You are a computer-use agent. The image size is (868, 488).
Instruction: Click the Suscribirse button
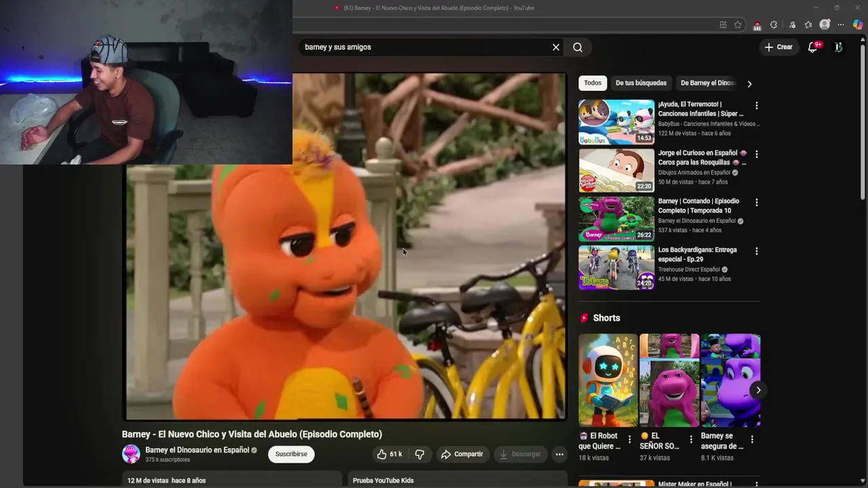click(291, 454)
